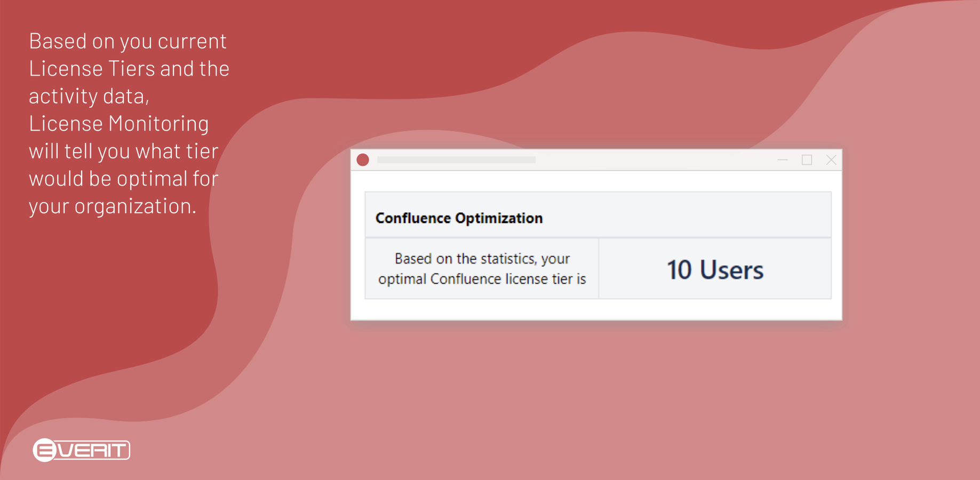The image size is (980, 480).
Task: Click the red circle window icon
Action: (363, 160)
